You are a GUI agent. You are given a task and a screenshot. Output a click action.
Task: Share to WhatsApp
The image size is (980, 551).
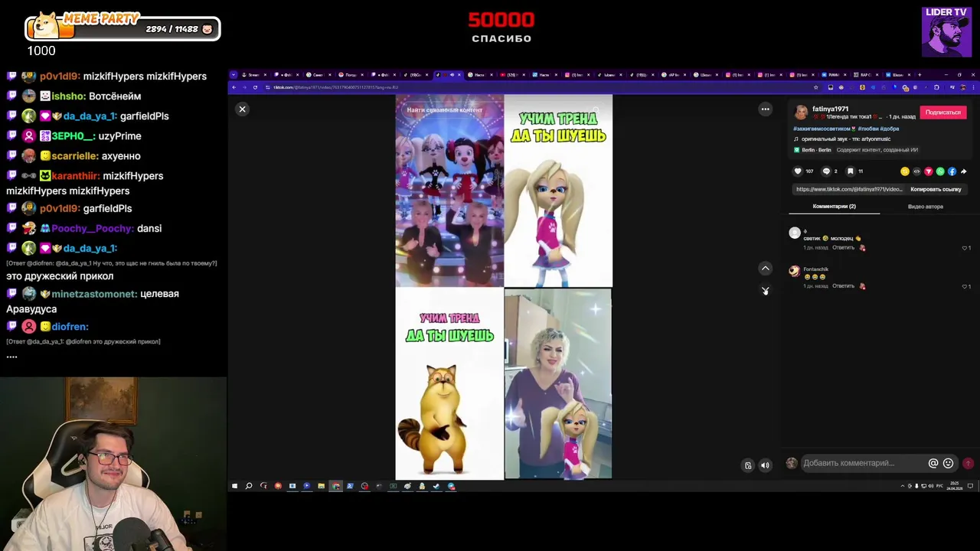point(940,171)
